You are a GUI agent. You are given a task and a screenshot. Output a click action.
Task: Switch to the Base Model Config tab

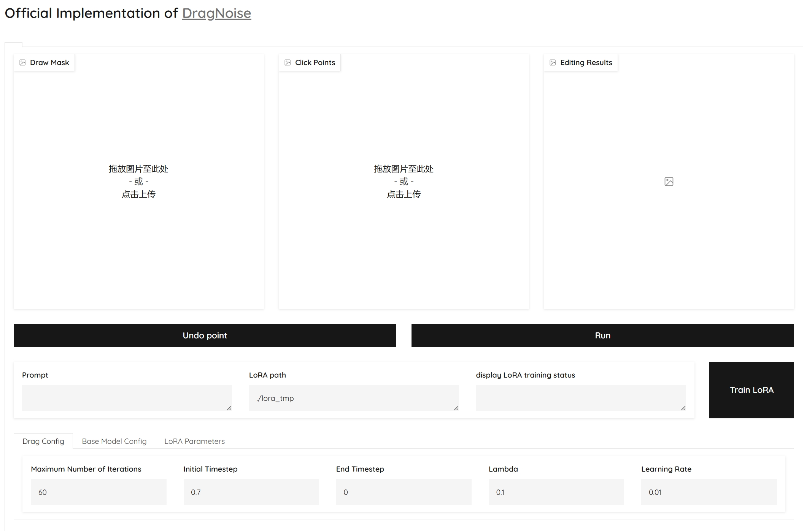click(114, 441)
